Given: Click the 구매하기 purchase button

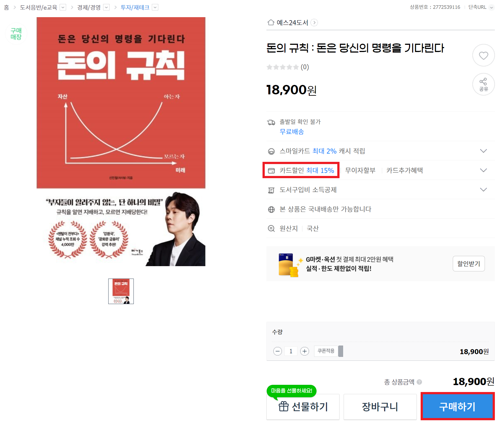Looking at the screenshot, I should [x=457, y=407].
